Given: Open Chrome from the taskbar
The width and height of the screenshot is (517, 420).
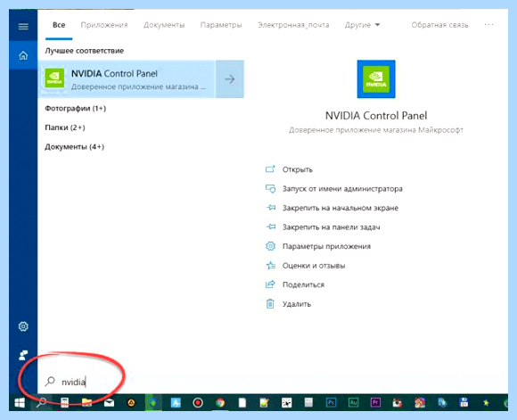Looking at the screenshot, I should tap(220, 402).
